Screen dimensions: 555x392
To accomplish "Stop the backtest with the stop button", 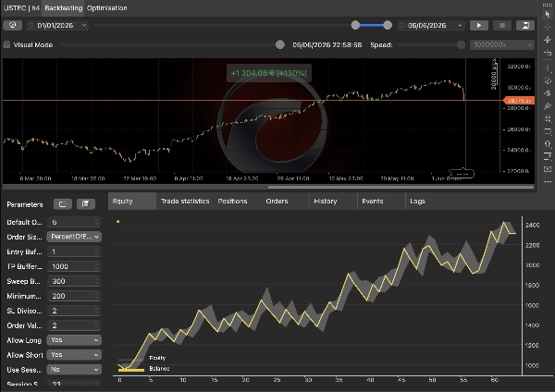I will 502,25.
